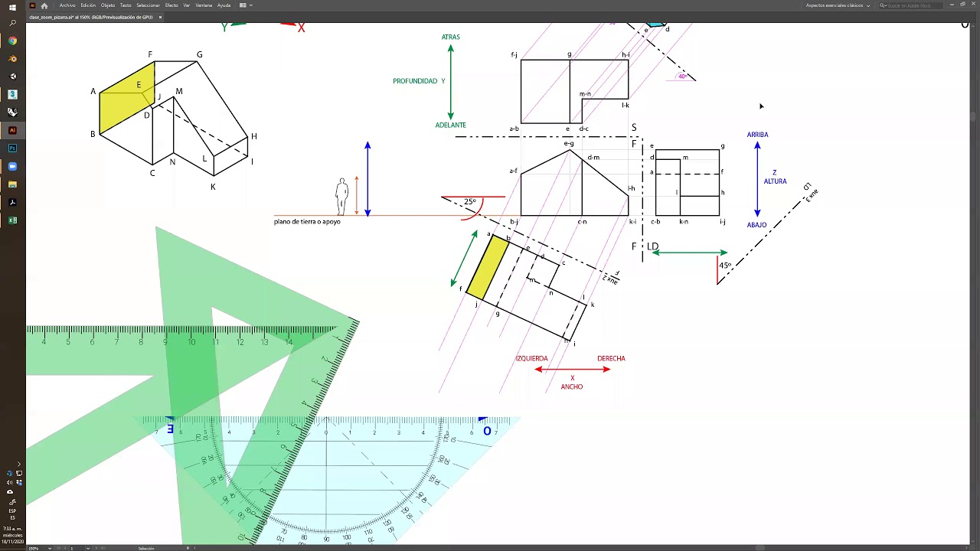Open the arrange documents layout dropdown
The height and width of the screenshot is (551, 980).
(x=245, y=5)
